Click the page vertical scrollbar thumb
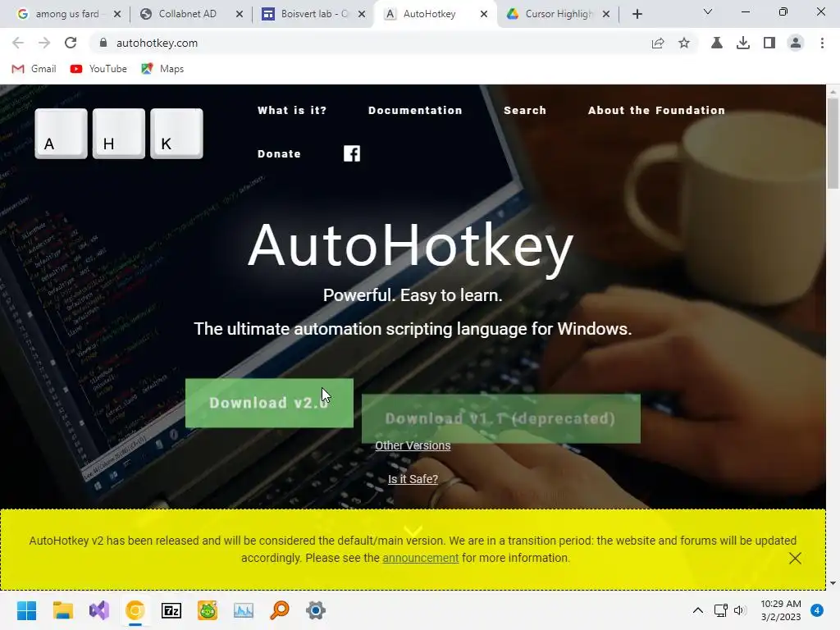Image resolution: width=840 pixels, height=630 pixels. coord(833,143)
